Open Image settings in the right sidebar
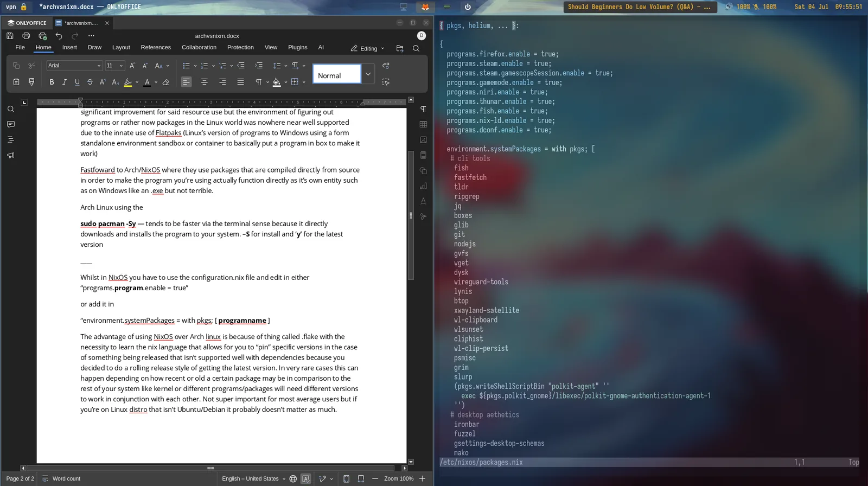The height and width of the screenshot is (486, 868). pos(423,139)
